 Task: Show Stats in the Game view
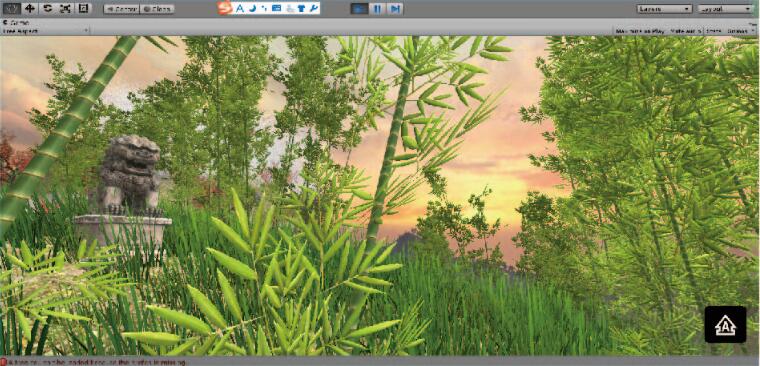point(713,31)
